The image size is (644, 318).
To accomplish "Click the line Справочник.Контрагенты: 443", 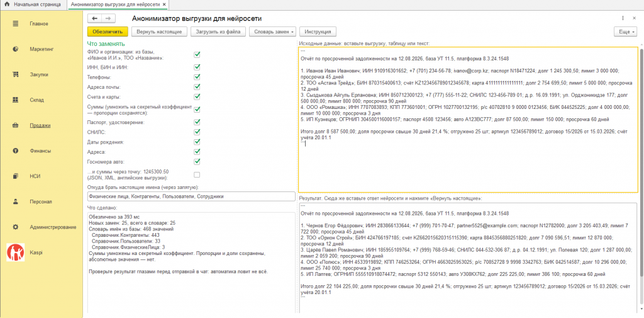I will pos(125,234).
